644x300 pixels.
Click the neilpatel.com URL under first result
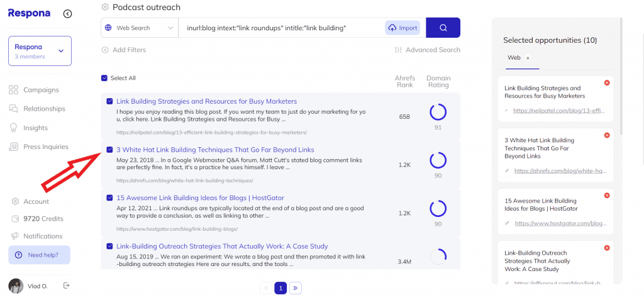pos(211,133)
